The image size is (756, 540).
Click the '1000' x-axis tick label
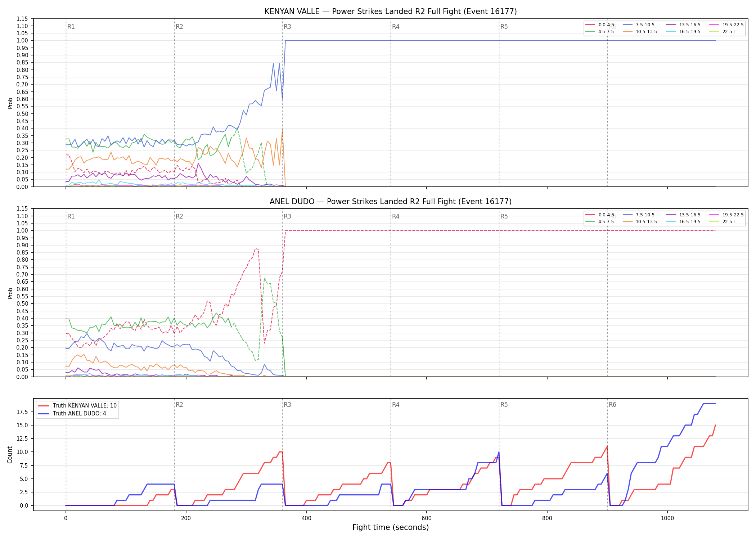click(x=667, y=518)
